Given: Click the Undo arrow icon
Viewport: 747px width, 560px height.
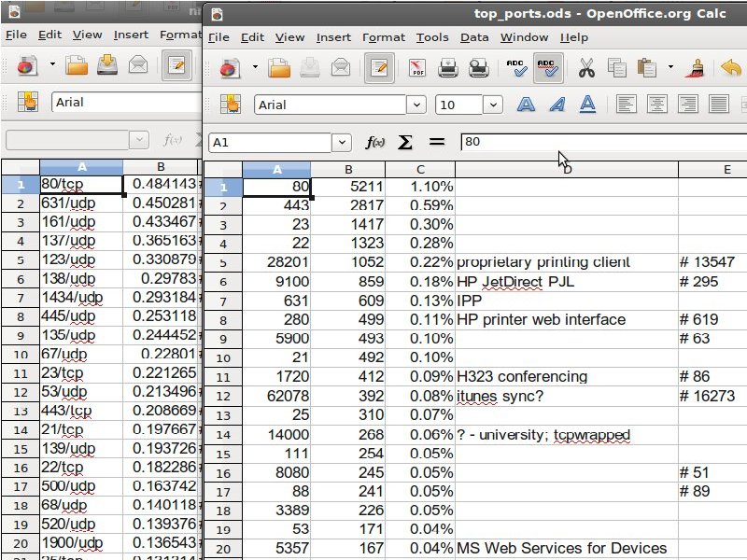Looking at the screenshot, I should pyautogui.click(x=731, y=68).
